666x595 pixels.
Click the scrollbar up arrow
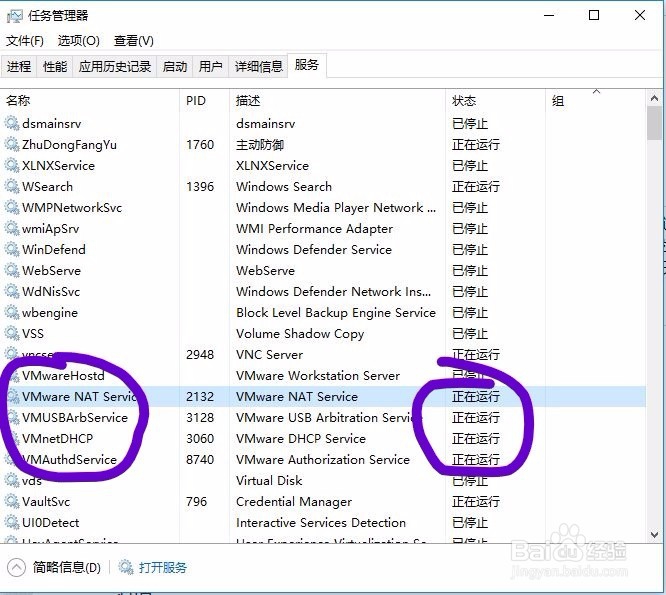pyautogui.click(x=654, y=99)
